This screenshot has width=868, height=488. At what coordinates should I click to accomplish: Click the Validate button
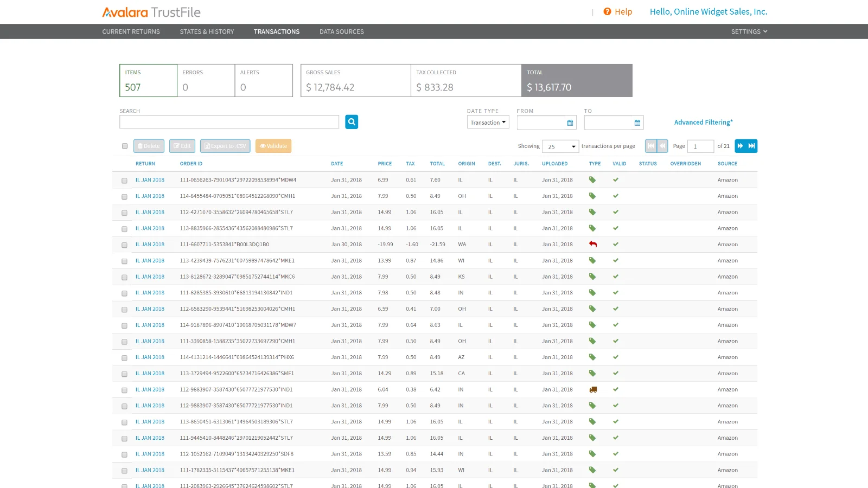273,145
